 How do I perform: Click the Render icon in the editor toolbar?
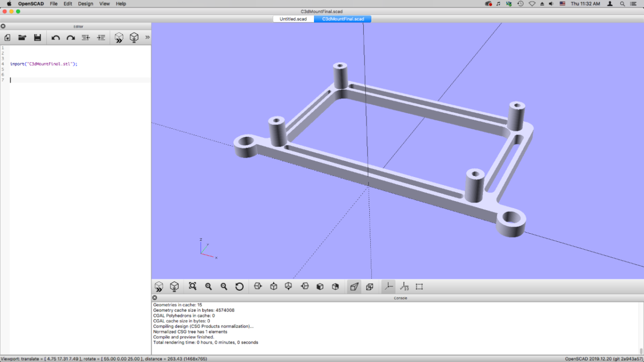tap(134, 37)
